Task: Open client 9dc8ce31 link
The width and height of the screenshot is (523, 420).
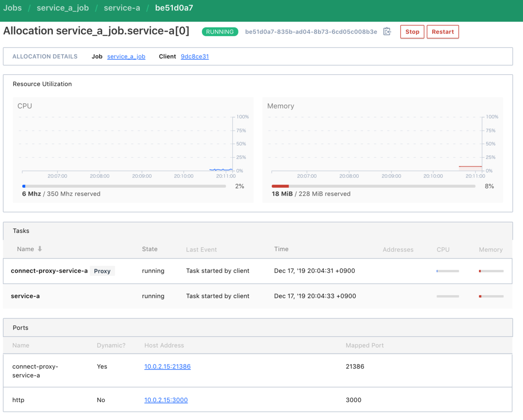Action: coord(195,57)
